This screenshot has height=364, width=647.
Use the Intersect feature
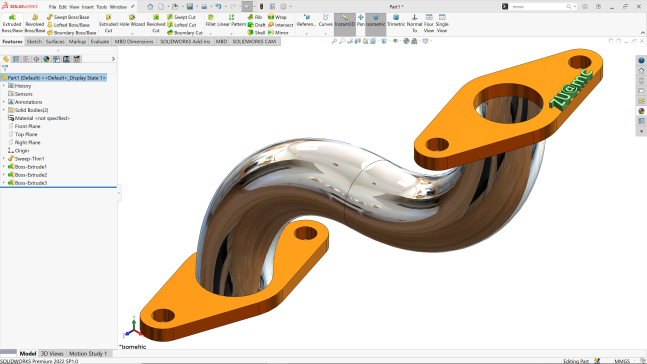(x=281, y=25)
